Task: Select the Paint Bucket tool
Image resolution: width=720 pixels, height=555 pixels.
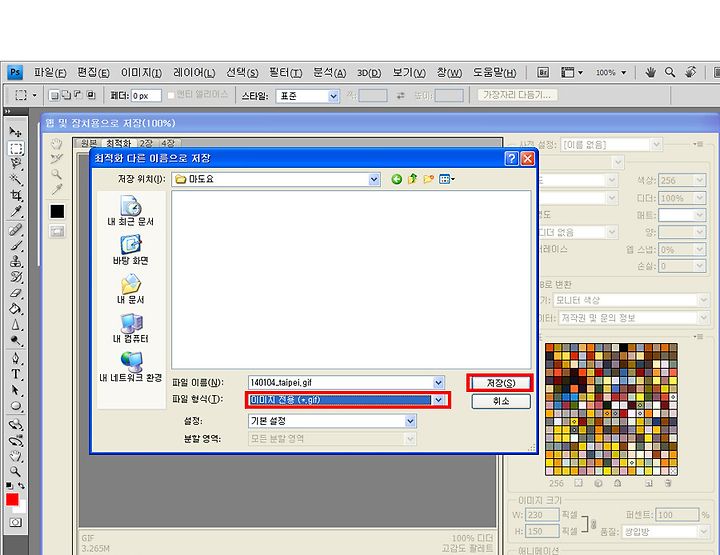Action: click(x=16, y=309)
